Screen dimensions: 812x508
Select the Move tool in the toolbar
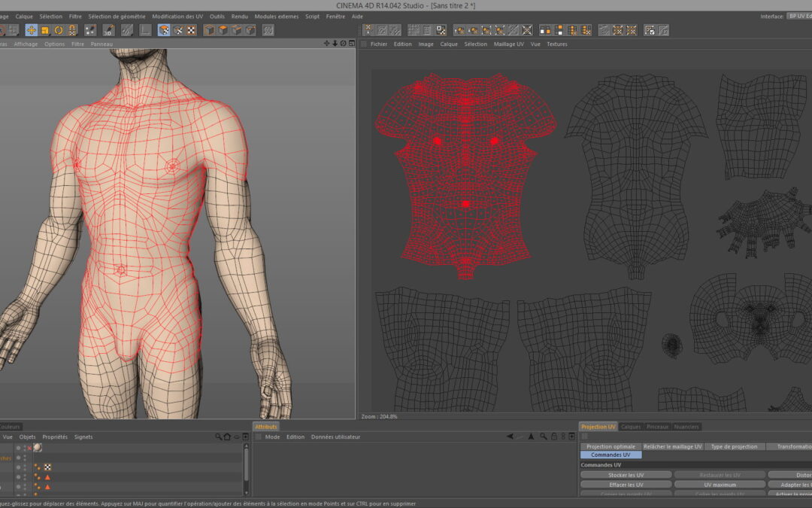[31, 30]
